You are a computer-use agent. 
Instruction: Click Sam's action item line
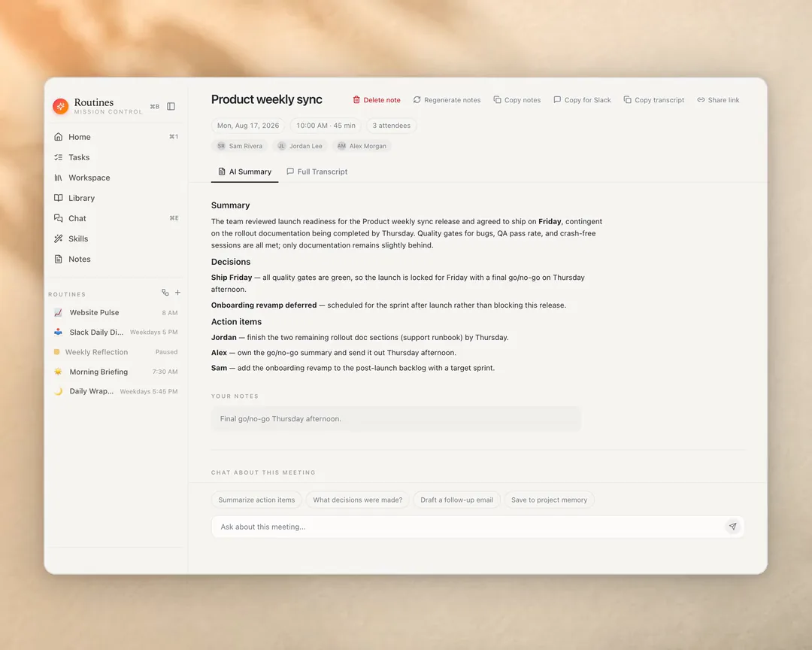353,368
